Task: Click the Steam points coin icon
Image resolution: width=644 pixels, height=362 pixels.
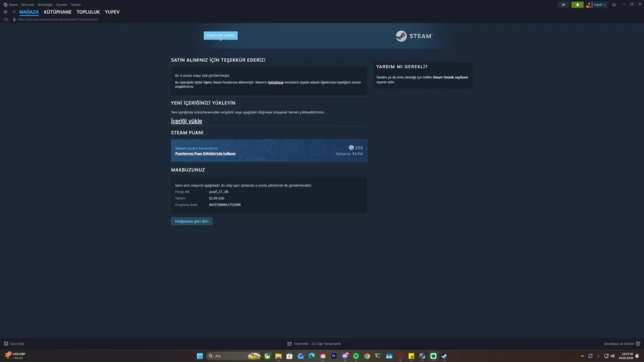Action: tap(351, 148)
